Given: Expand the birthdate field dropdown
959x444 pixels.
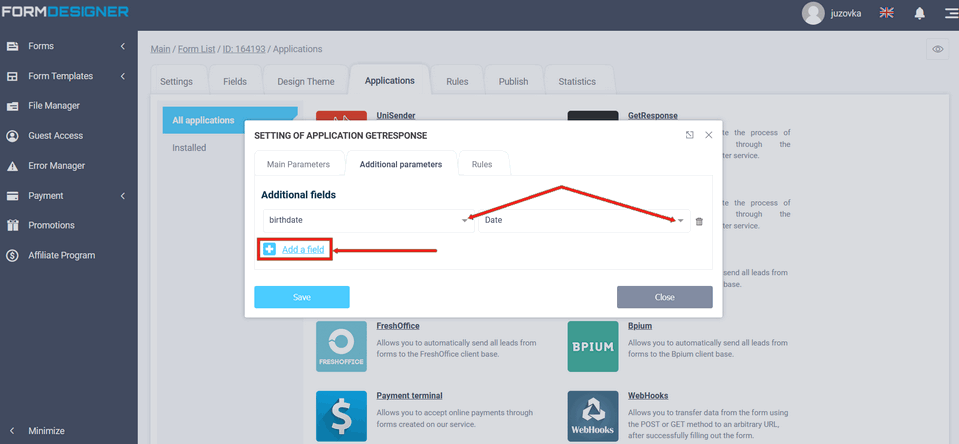Looking at the screenshot, I should (465, 220).
